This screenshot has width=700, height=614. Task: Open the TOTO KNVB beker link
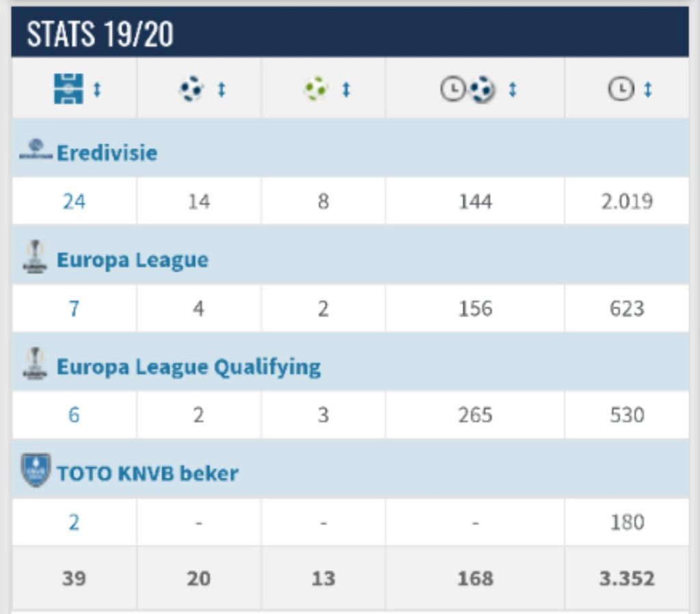(x=147, y=474)
